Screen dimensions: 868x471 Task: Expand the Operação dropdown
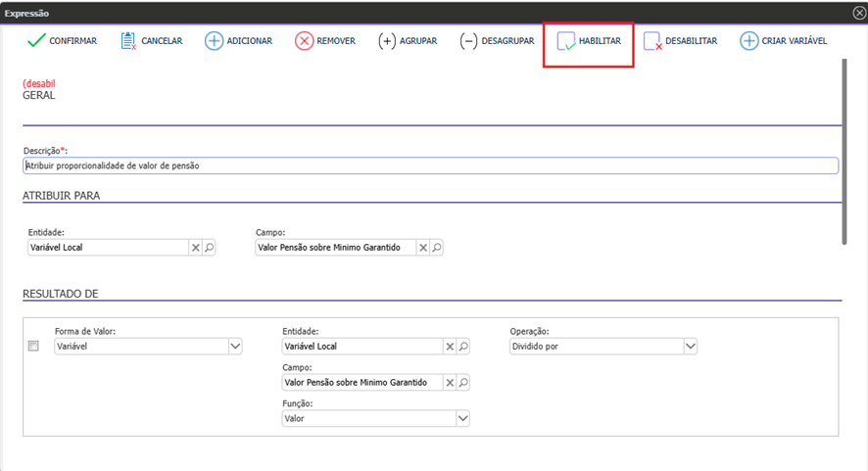point(690,346)
